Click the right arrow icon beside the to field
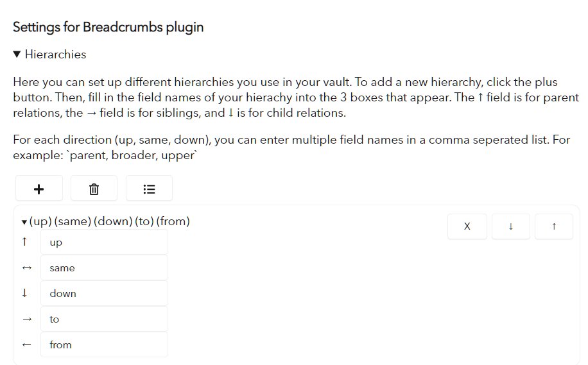The width and height of the screenshot is (588, 365). (26, 319)
